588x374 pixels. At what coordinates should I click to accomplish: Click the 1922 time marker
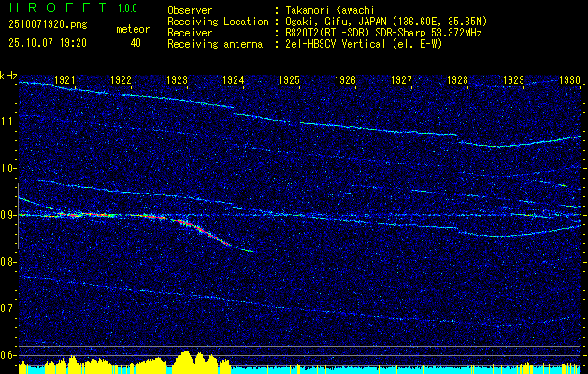[121, 79]
